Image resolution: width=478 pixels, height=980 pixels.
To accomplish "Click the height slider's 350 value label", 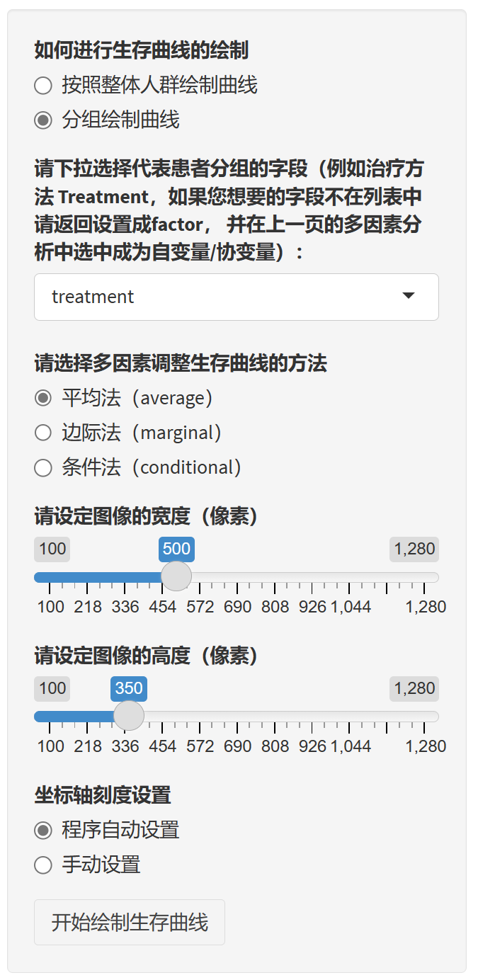I will coord(129,688).
